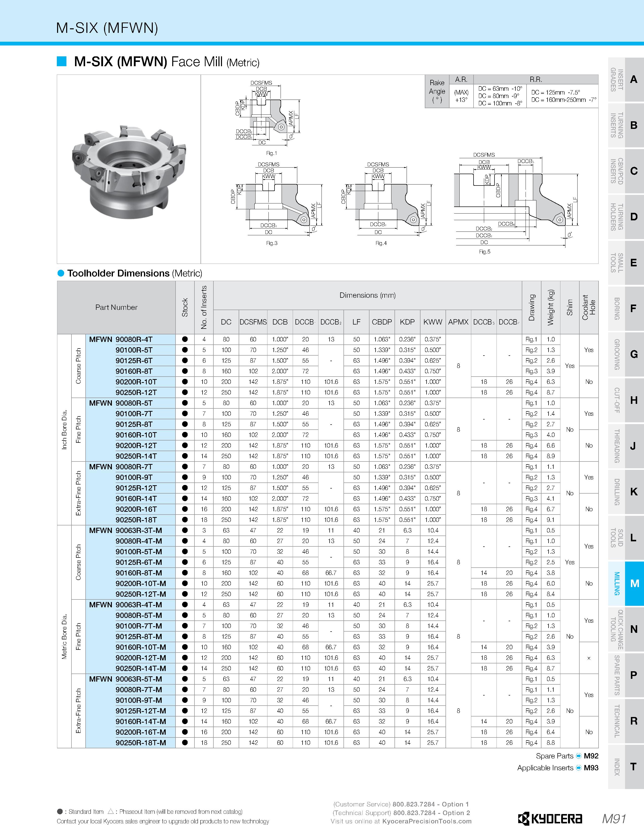Select part number MFWN 90063R-3T-M
This screenshot has height=834, width=644.
126,530
